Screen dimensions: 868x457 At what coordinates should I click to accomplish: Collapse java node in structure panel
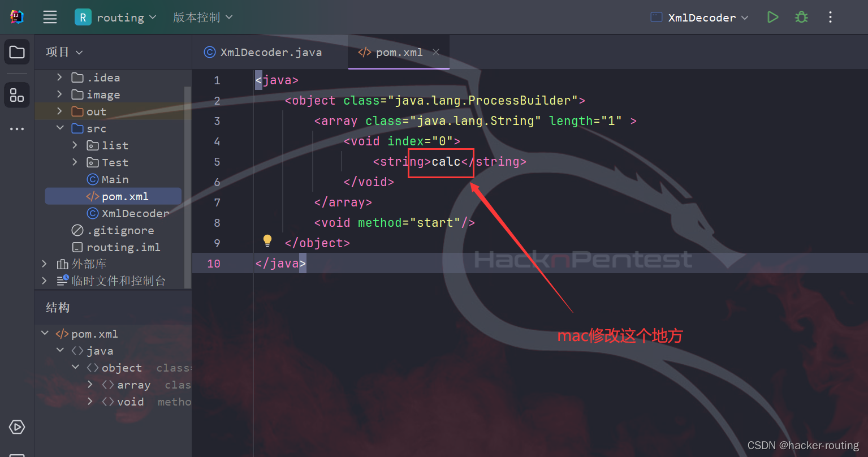pos(60,351)
